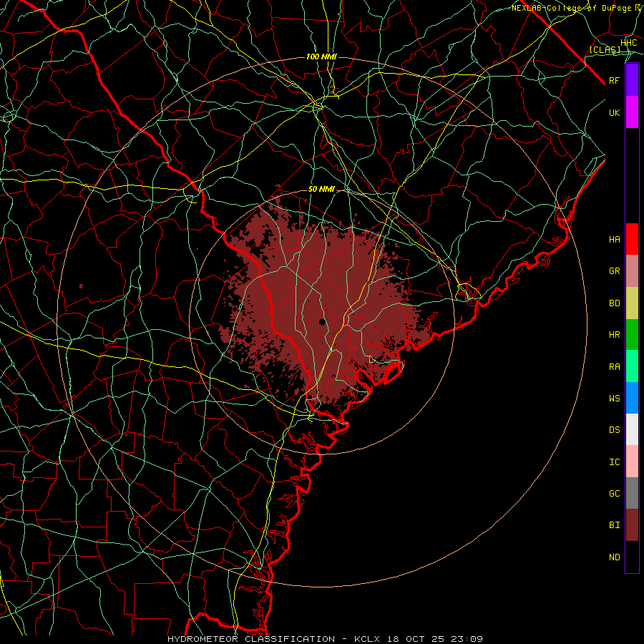Click the IC legend label
The height and width of the screenshot is (644, 644).
pos(614,462)
